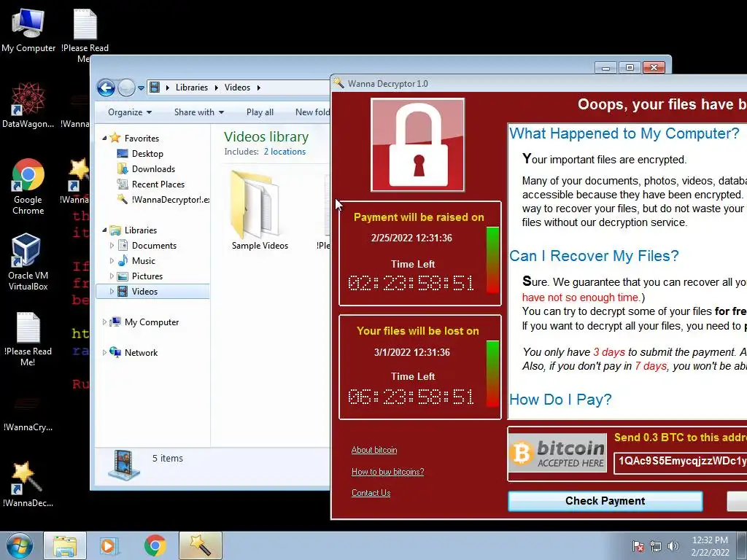Viewport: 747px width, 560px height.
Task: Click the files lost countdown color bar
Action: click(x=492, y=374)
